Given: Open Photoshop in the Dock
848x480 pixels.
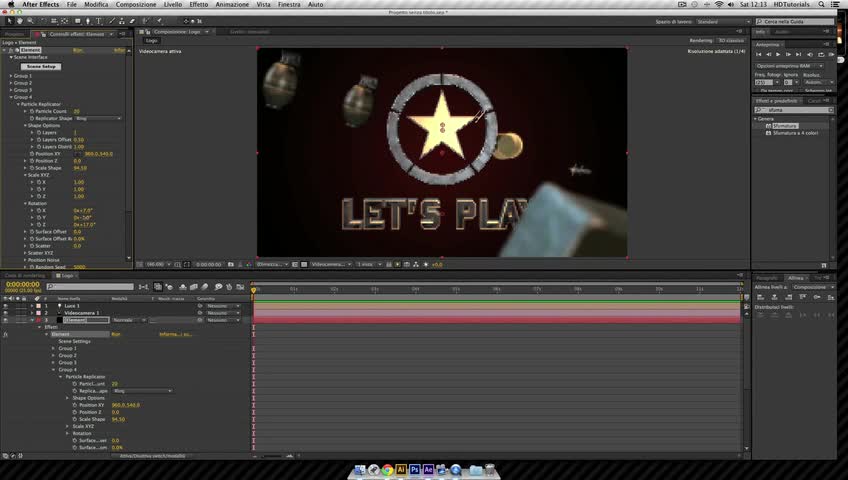Looking at the screenshot, I should [x=415, y=470].
